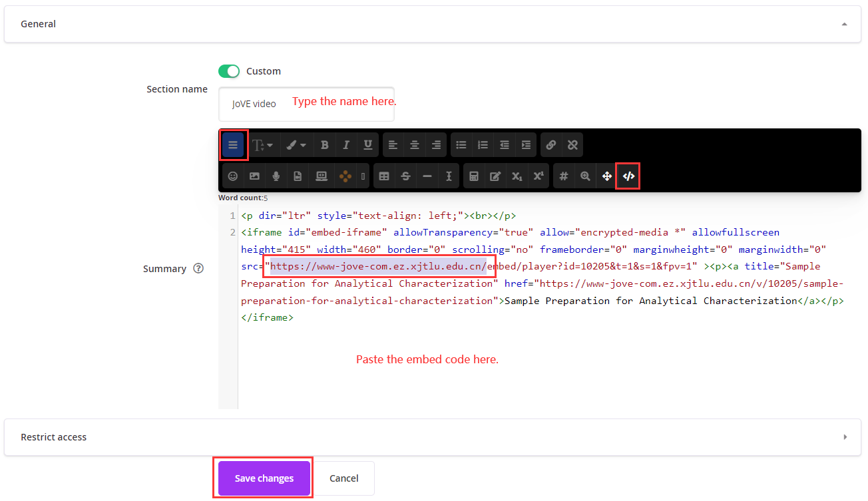The height and width of the screenshot is (501, 868).
Task: Align text left
Action: (x=393, y=145)
